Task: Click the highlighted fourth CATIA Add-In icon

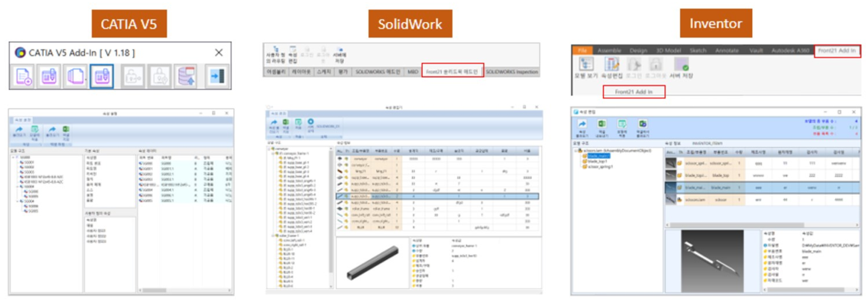Action: click(101, 75)
